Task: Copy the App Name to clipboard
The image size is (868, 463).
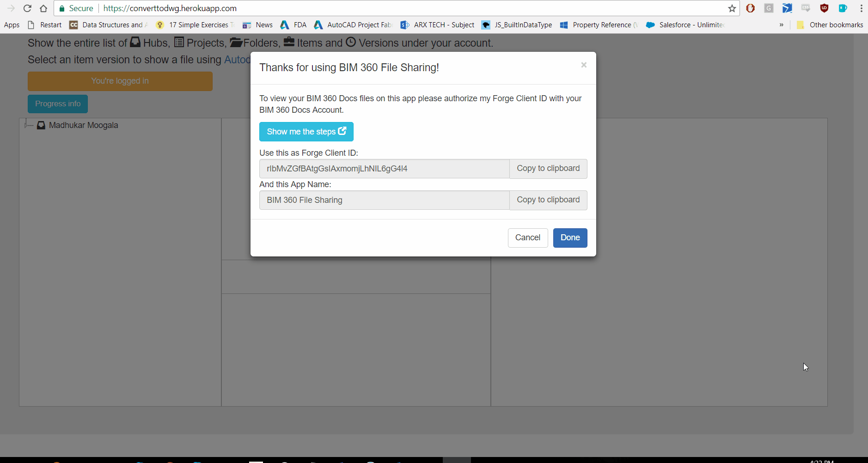Action: pos(548,200)
